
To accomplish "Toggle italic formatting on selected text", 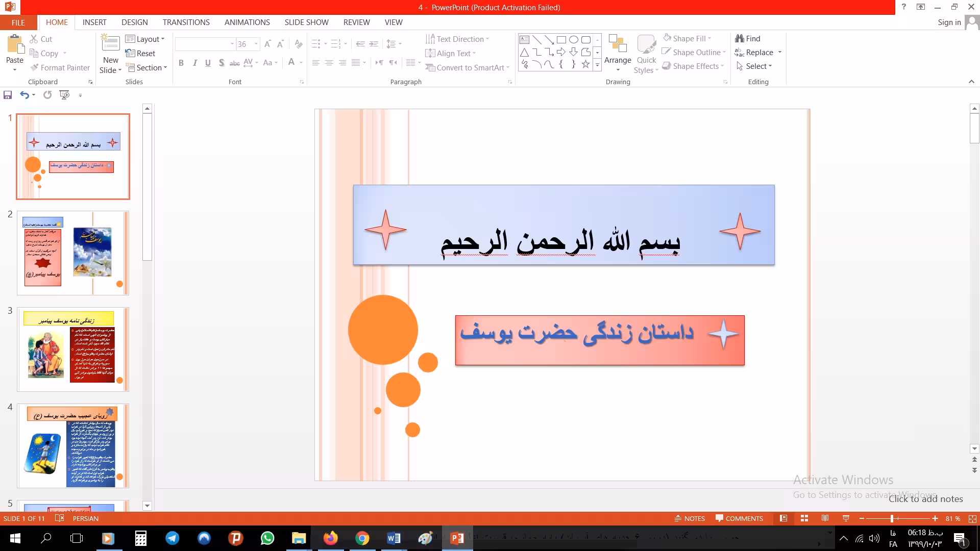I will [x=194, y=63].
